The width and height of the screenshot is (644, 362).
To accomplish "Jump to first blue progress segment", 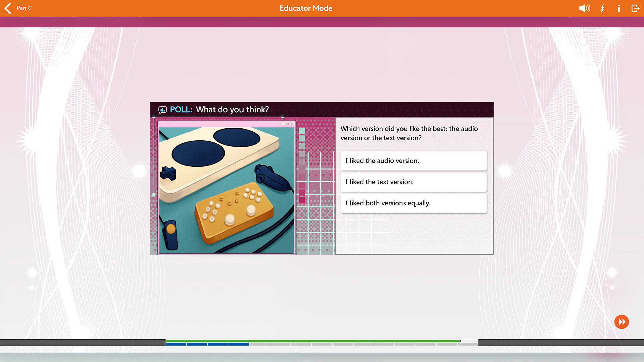I will point(176,344).
